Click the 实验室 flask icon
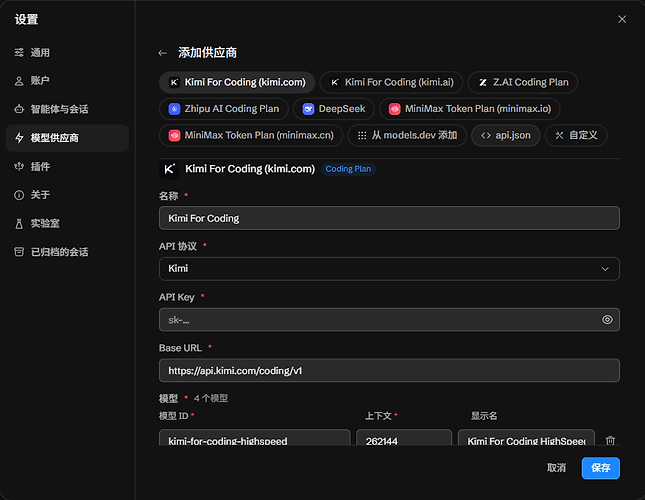This screenshot has height=500, width=645. [19, 224]
